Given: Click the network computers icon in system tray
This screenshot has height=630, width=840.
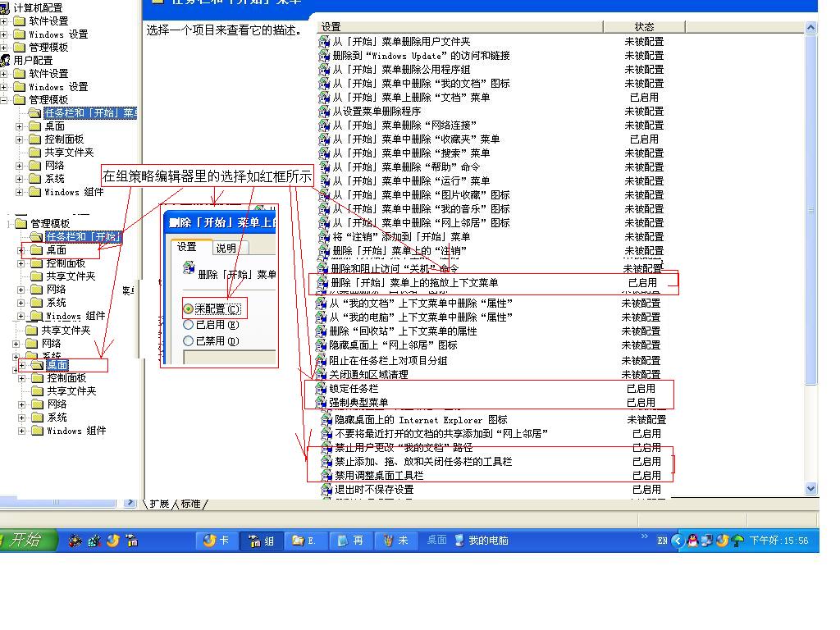Looking at the screenshot, I should point(706,540).
